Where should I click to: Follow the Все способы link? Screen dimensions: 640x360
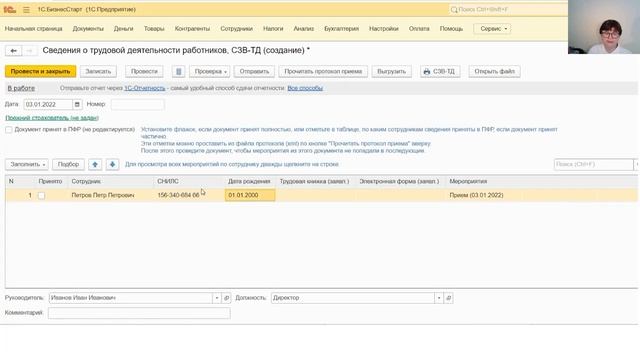[305, 88]
